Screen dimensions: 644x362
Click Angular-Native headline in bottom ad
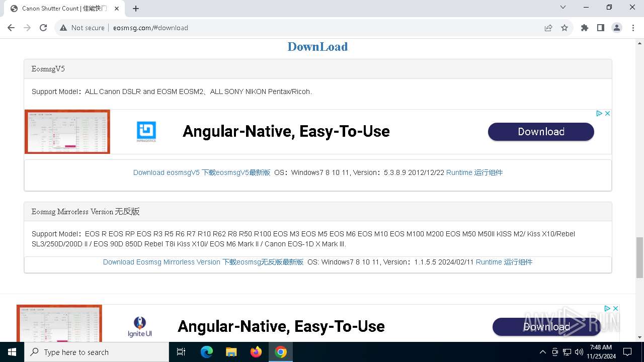281,327
